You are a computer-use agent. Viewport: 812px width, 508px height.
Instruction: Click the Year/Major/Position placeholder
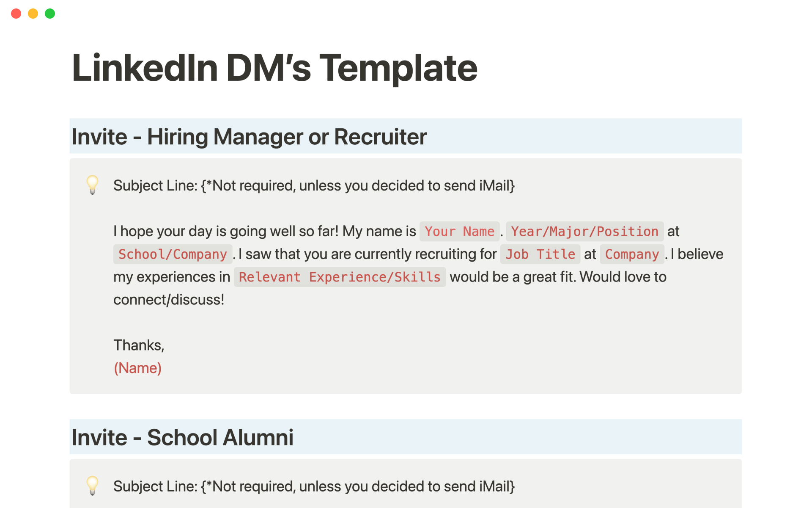[x=584, y=232]
